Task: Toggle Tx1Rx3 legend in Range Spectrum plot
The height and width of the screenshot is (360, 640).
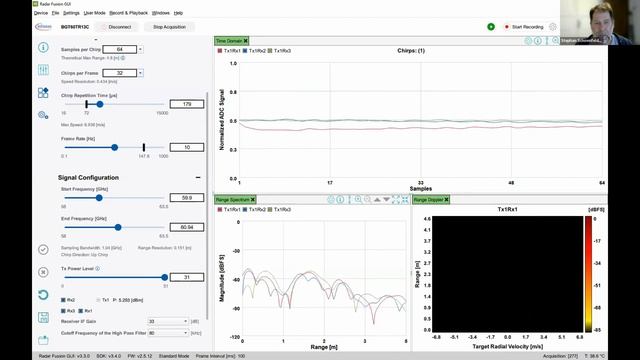Action: point(279,210)
